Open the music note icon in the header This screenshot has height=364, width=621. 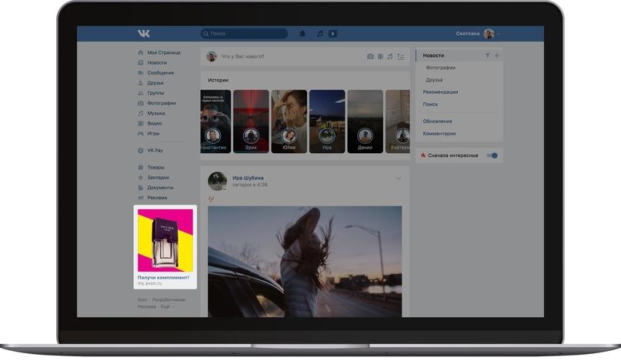click(x=320, y=34)
